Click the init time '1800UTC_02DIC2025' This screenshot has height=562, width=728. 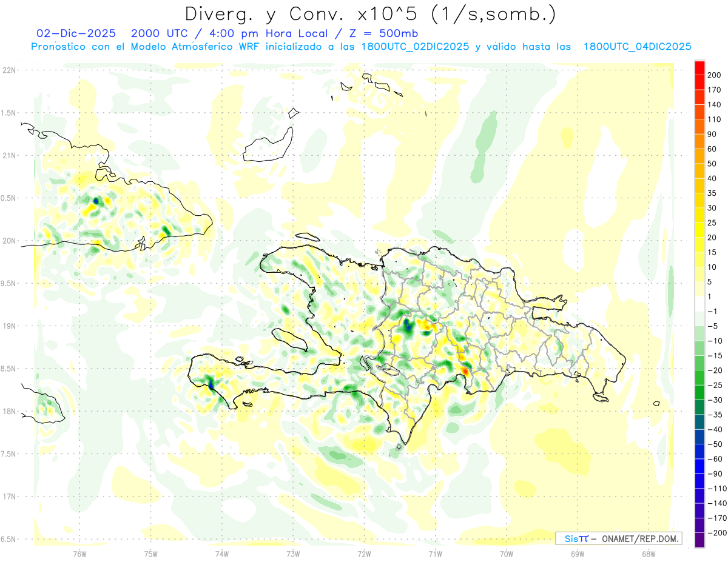pos(414,47)
